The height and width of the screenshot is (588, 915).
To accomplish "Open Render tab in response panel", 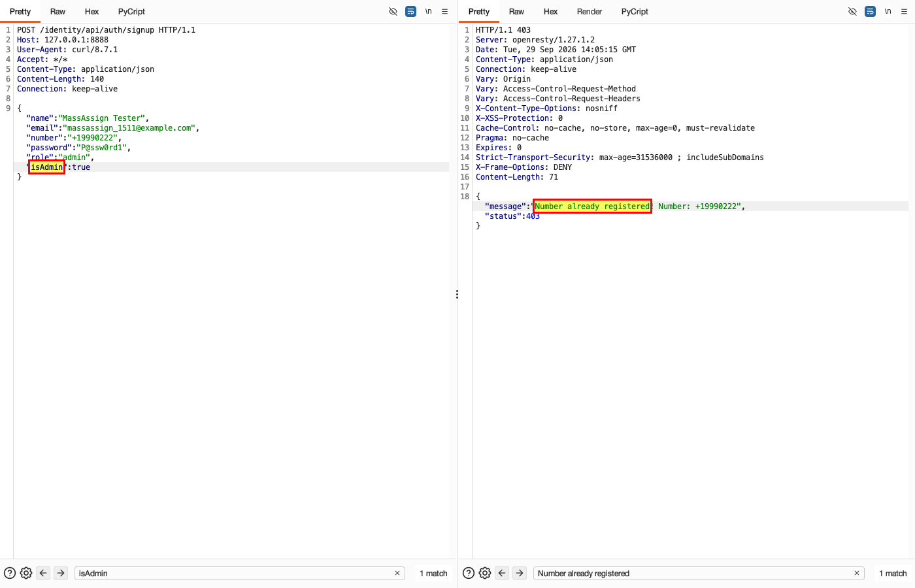I will pyautogui.click(x=590, y=11).
